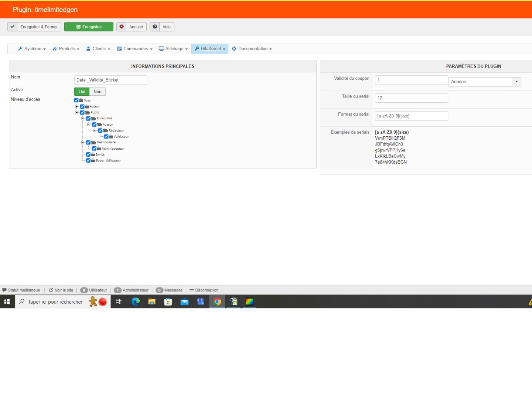Set Activé to Oui

(82, 92)
